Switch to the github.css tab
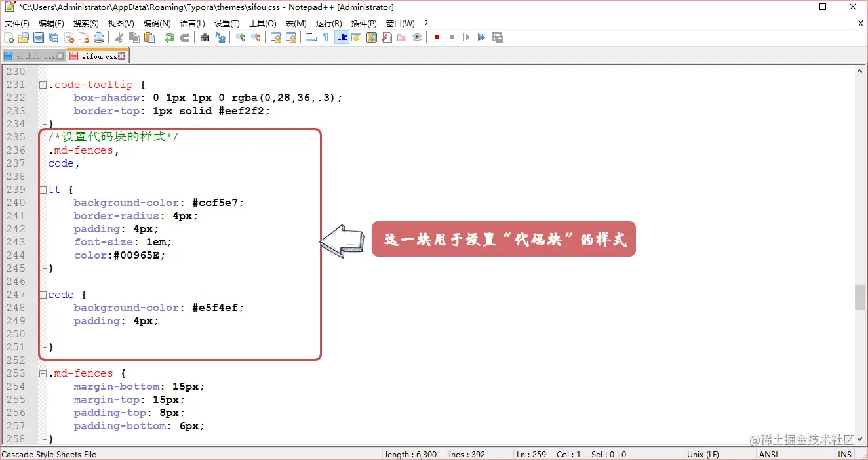Screen dimensions: 868x460 (x=31, y=56)
